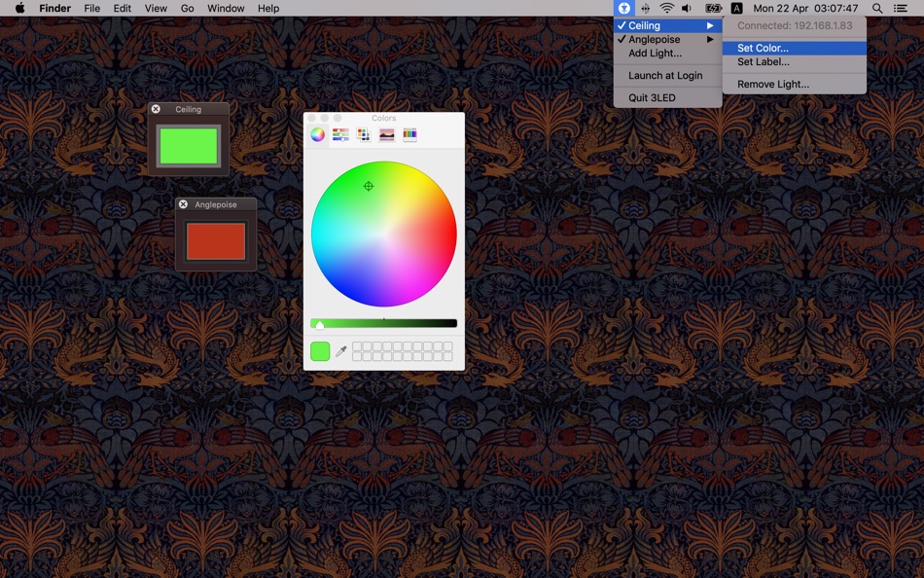Open the Bluetooth status icon
Image resolution: width=924 pixels, height=578 pixels.
pyautogui.click(x=646, y=8)
